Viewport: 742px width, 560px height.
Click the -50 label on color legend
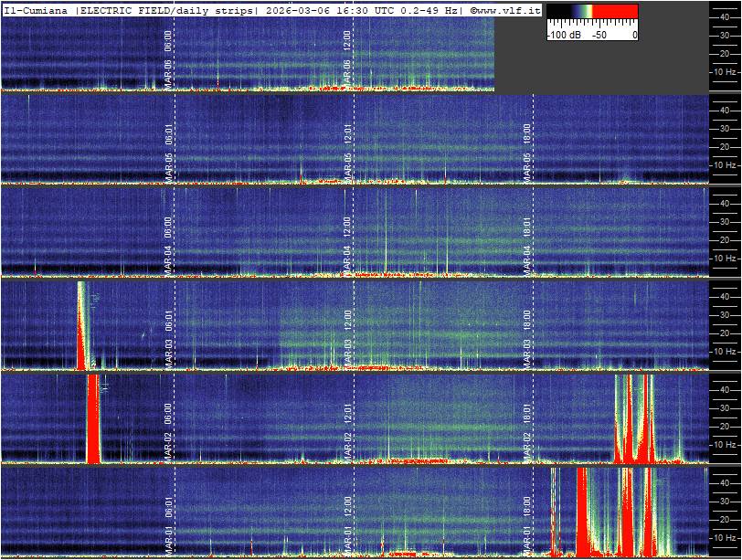(x=599, y=35)
